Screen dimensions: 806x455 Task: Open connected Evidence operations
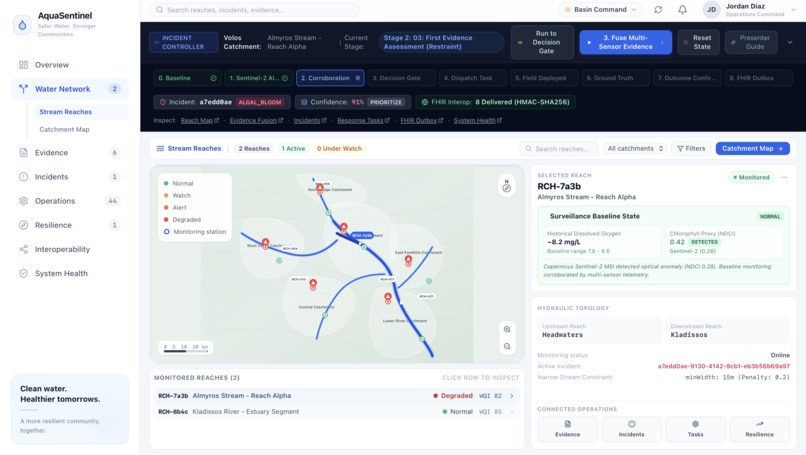(567, 429)
